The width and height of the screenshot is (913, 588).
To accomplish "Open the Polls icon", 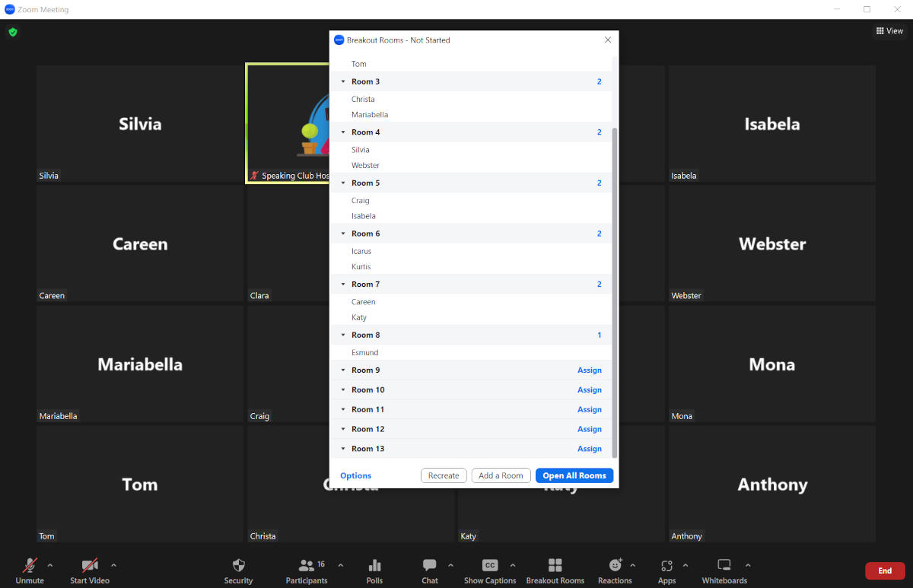I will pos(374,565).
